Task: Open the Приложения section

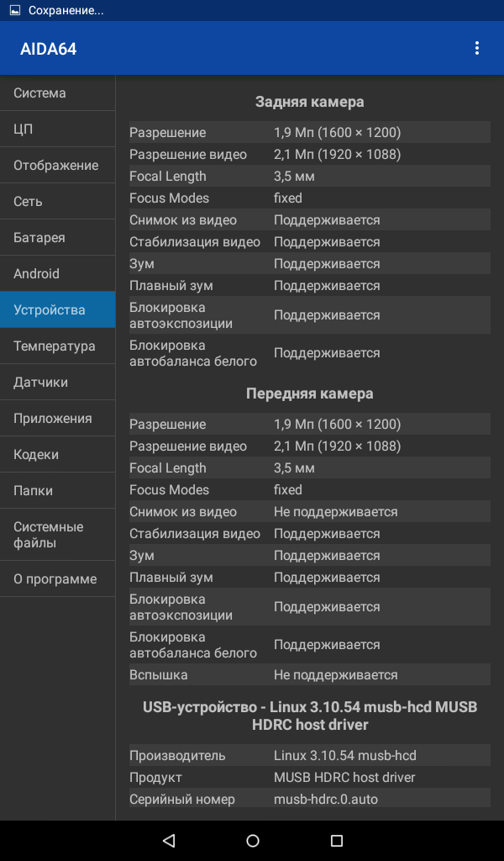Action: (x=58, y=419)
